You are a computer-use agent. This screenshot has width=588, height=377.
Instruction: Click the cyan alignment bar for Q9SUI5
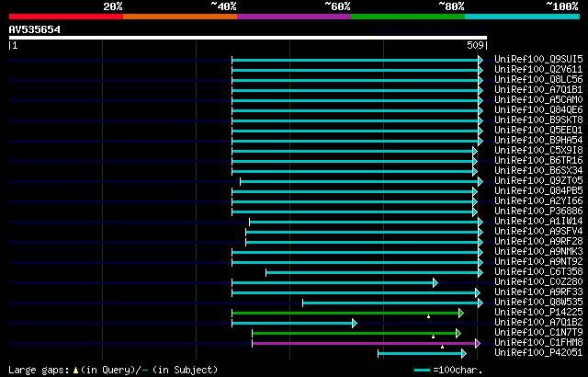pos(356,60)
